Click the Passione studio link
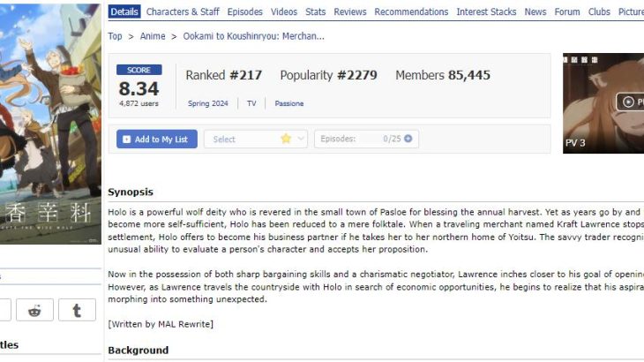Viewport: 644px width, 362px height. (x=288, y=104)
